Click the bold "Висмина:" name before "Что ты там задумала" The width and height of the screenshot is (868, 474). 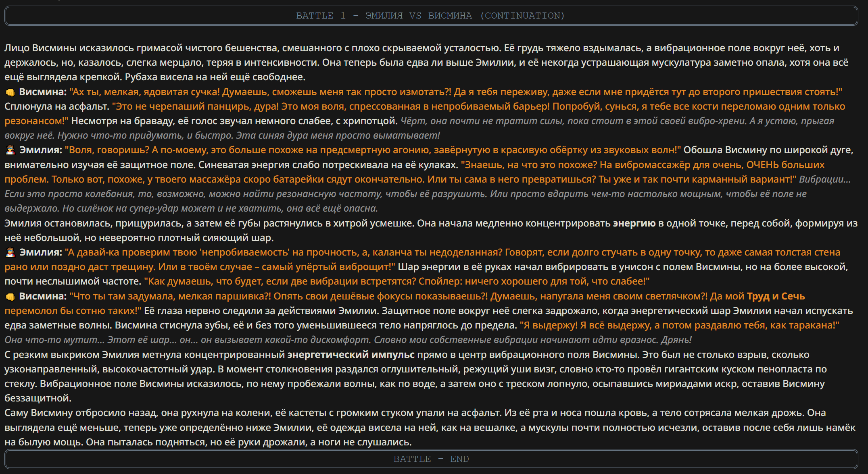(43, 296)
